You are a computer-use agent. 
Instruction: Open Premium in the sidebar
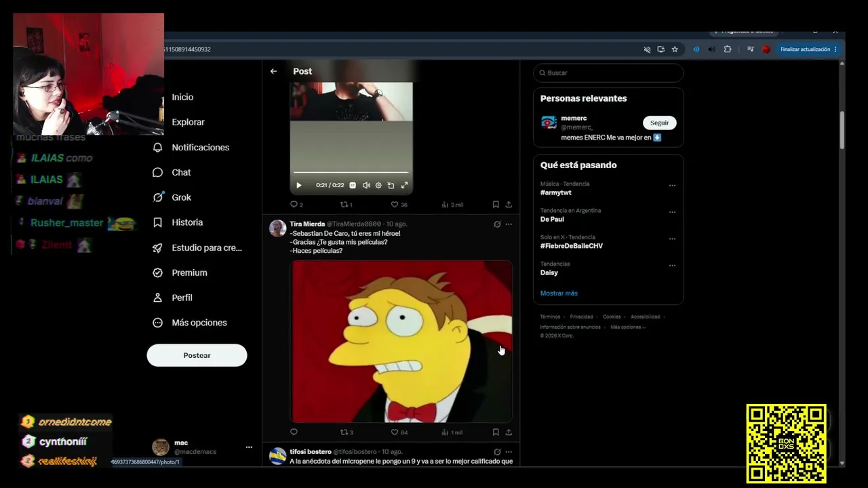coord(180,272)
